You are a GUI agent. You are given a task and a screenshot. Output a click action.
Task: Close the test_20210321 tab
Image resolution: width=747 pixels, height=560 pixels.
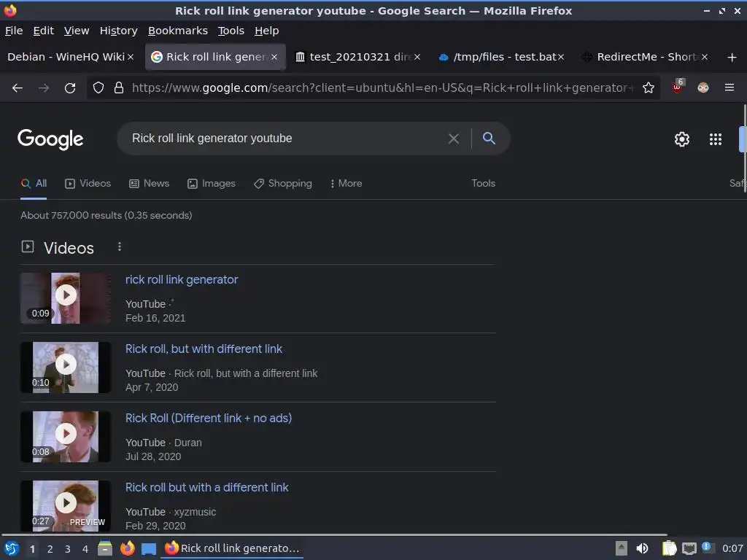click(417, 57)
